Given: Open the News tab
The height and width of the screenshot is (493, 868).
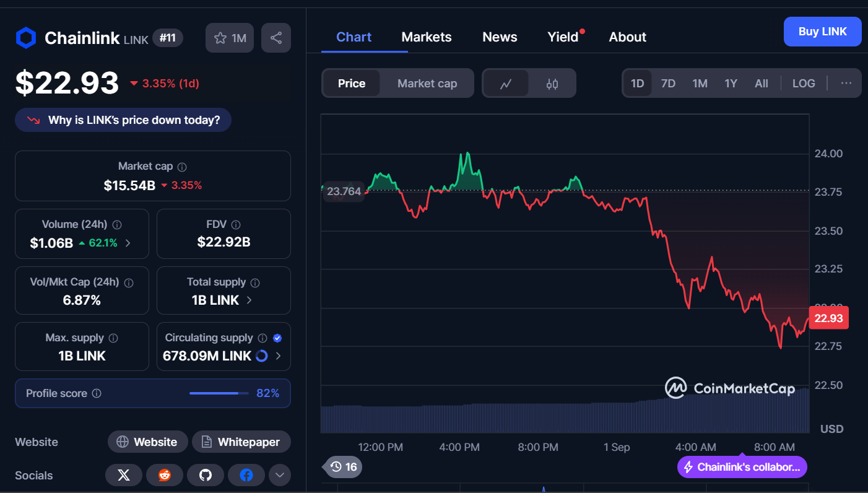Looking at the screenshot, I should (x=500, y=37).
